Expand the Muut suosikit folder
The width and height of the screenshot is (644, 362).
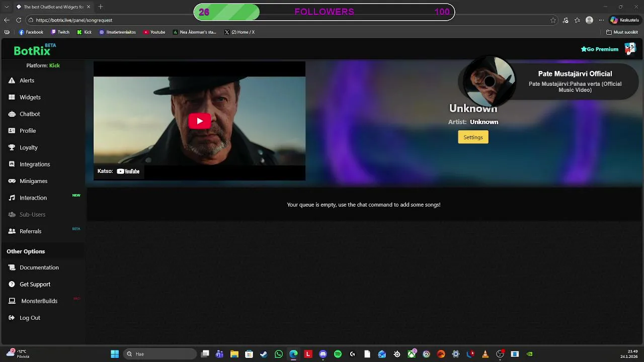click(622, 32)
